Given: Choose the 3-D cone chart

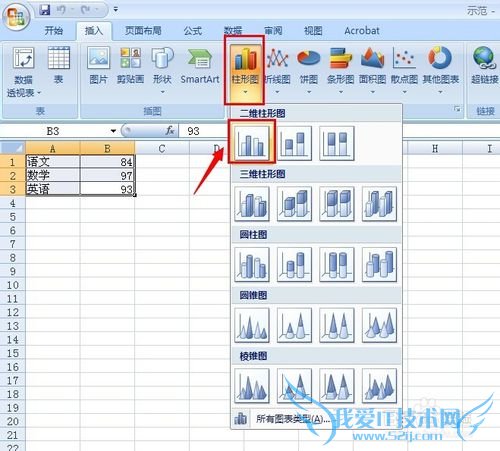Looking at the screenshot, I should (x=379, y=325).
